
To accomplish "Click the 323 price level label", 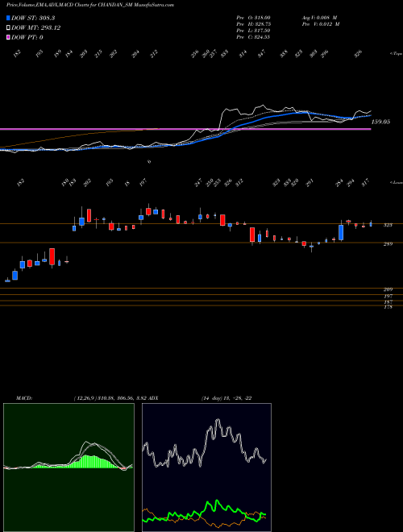I will tap(388, 225).
